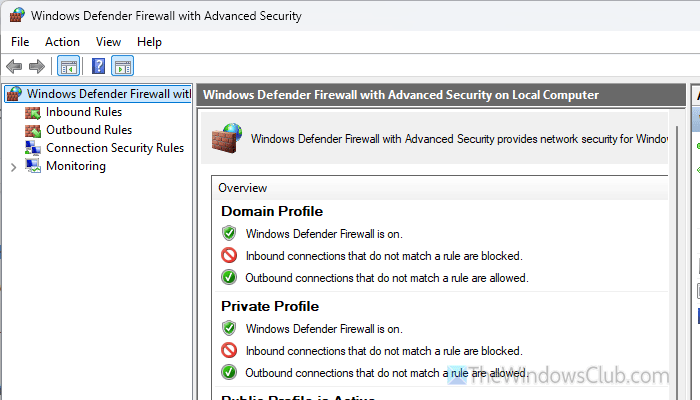Open the Help menu

[149, 42]
